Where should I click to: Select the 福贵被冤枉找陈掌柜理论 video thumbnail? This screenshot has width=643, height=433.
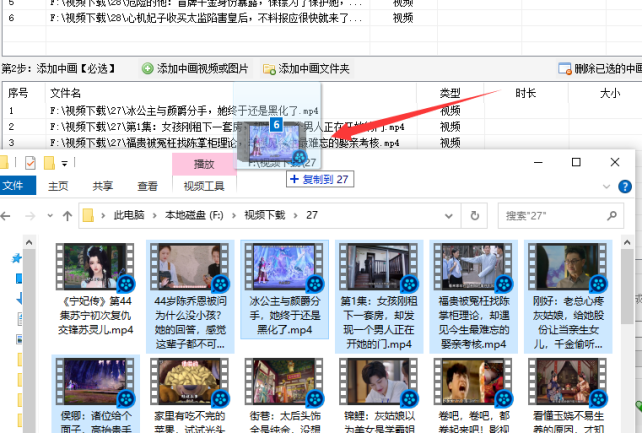[x=473, y=267]
